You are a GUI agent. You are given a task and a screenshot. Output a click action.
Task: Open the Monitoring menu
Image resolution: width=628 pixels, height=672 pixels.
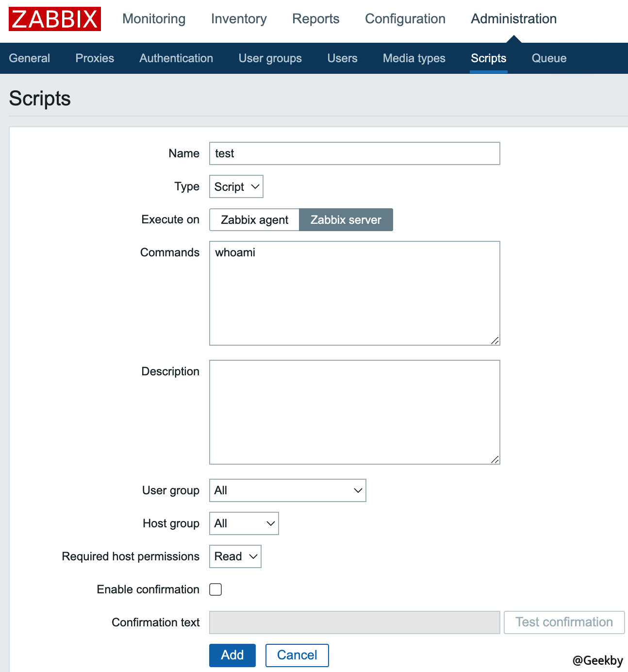click(x=154, y=19)
